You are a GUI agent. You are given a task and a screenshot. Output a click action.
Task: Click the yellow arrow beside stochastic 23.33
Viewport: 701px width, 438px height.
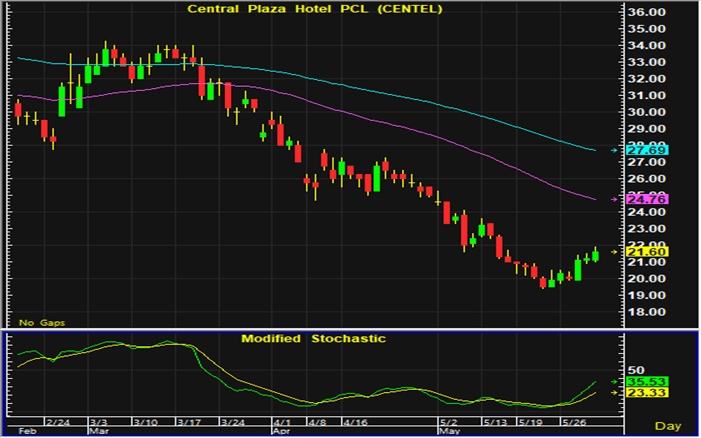(613, 395)
